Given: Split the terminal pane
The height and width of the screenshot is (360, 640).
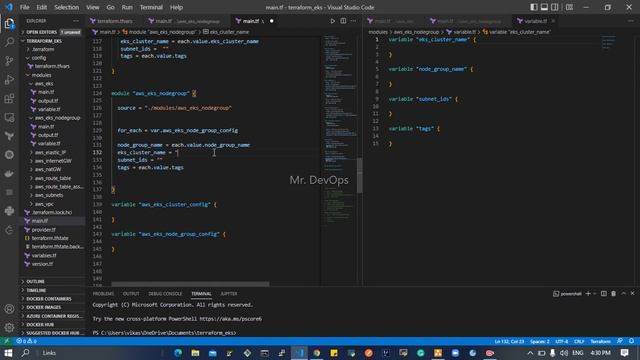Looking at the screenshot, I should click(x=604, y=293).
